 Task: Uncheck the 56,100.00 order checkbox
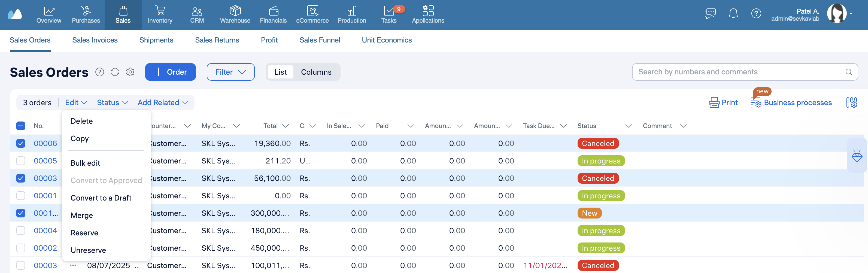tap(20, 178)
